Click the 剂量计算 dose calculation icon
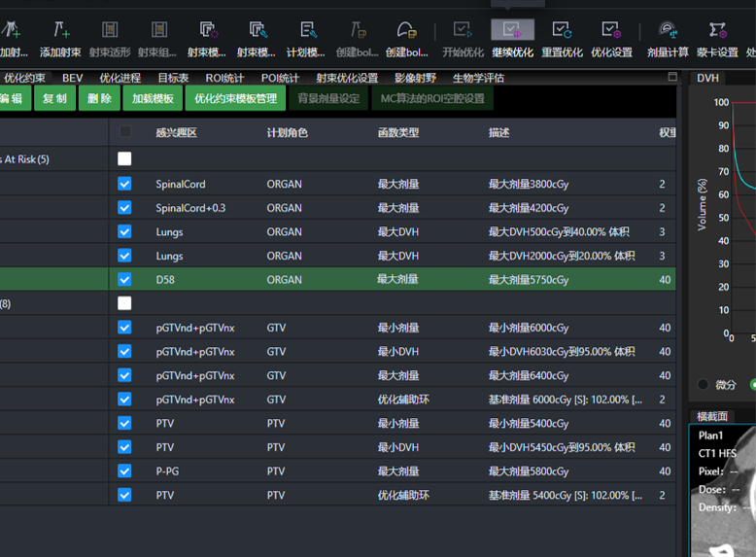This screenshot has height=557, width=756. point(669,30)
